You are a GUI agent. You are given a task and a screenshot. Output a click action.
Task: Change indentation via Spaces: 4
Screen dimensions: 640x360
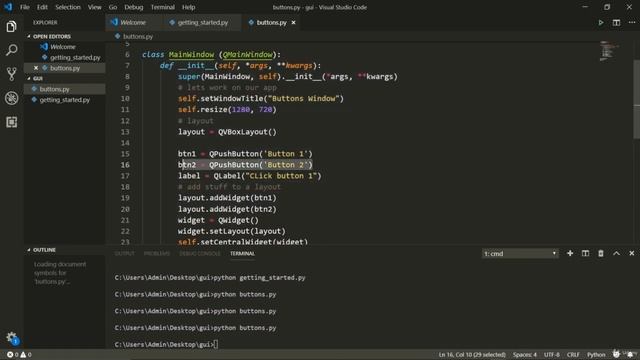pyautogui.click(x=525, y=355)
